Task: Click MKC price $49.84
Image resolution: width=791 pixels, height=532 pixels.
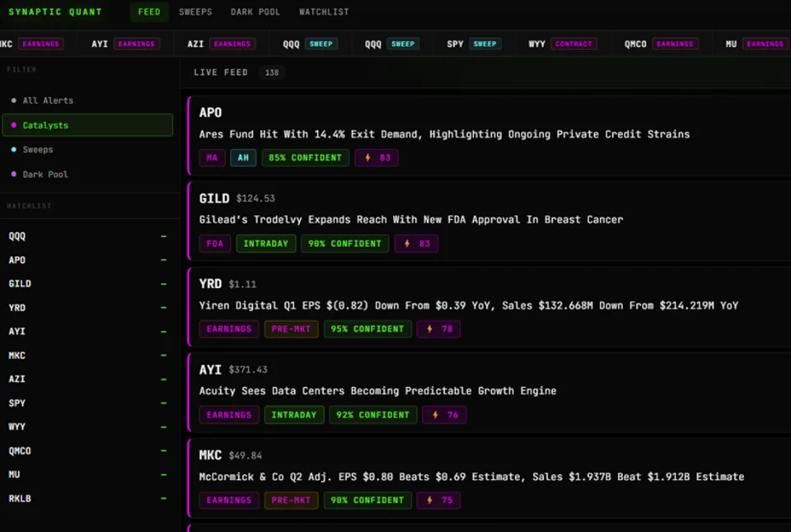Action: pos(246,456)
